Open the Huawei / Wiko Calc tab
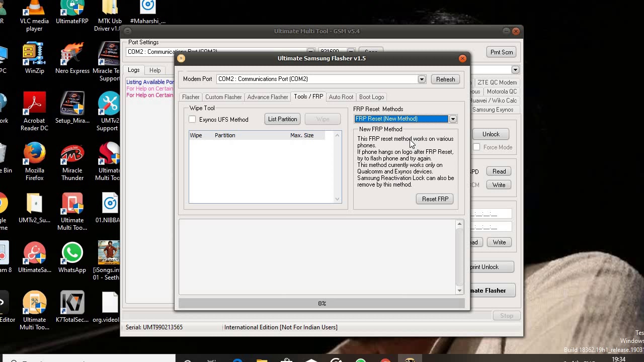 [493, 101]
